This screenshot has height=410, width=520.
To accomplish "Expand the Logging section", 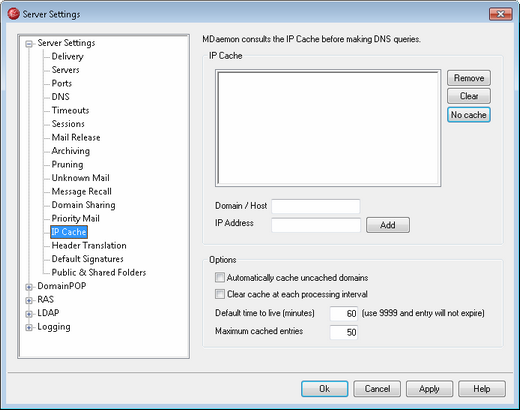I will [29, 327].
